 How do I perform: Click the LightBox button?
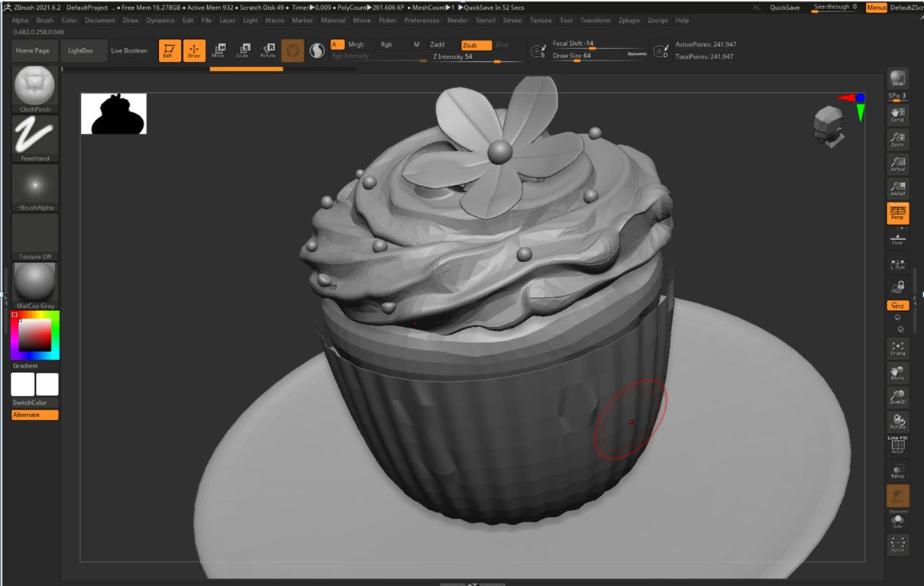click(x=80, y=50)
